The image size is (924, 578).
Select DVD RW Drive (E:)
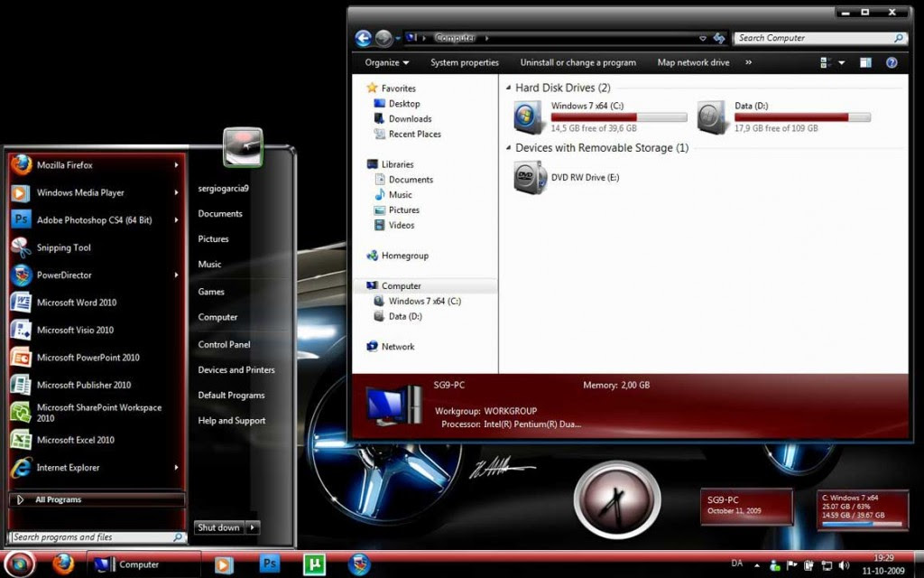coord(567,177)
